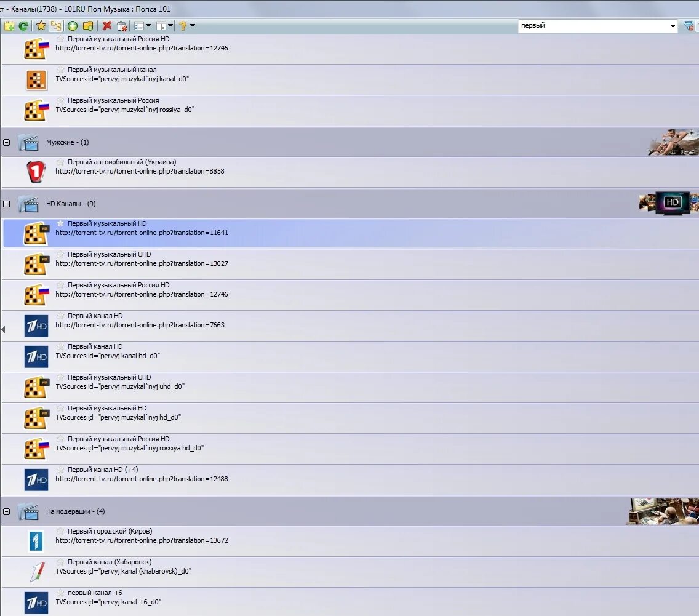
Task: Select Первый музыкальный Россия HD translation=12746 in HD Каналы
Action: 350,295
